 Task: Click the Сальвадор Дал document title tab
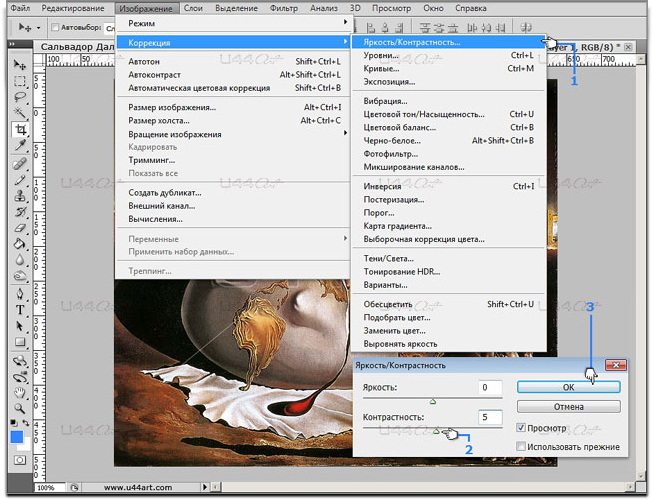click(x=77, y=47)
